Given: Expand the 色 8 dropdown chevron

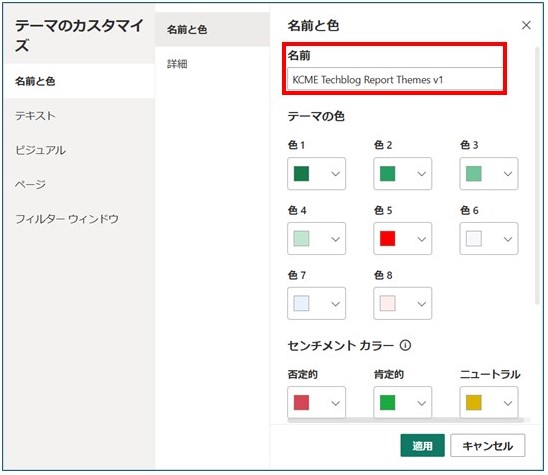Looking at the screenshot, I should click(421, 304).
